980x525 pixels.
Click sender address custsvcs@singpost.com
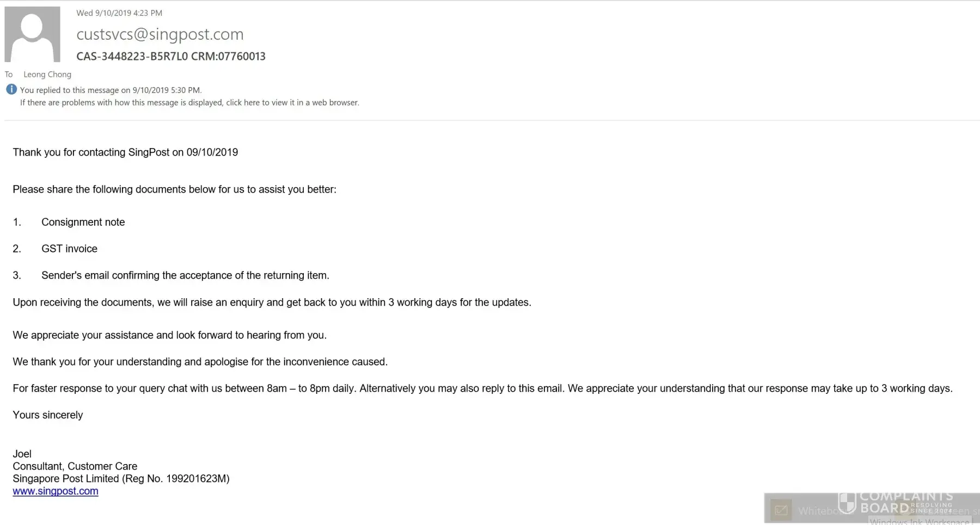(x=160, y=34)
